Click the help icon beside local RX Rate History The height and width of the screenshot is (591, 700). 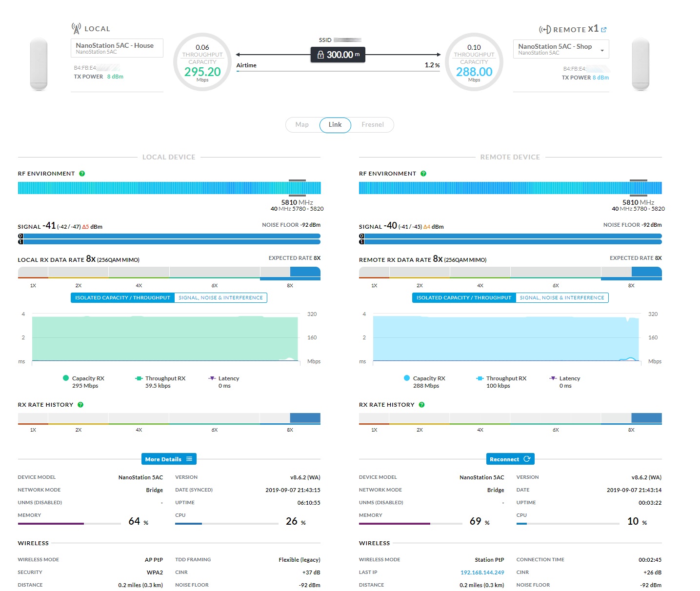[80, 405]
